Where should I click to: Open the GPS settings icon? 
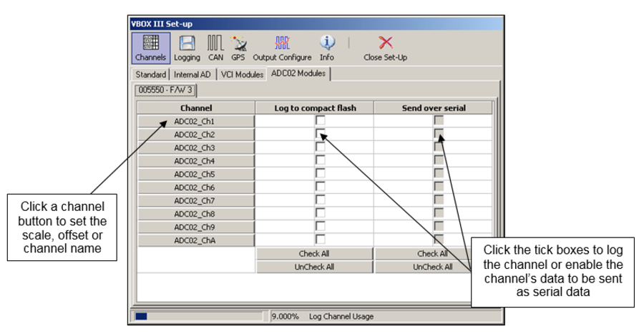238,49
